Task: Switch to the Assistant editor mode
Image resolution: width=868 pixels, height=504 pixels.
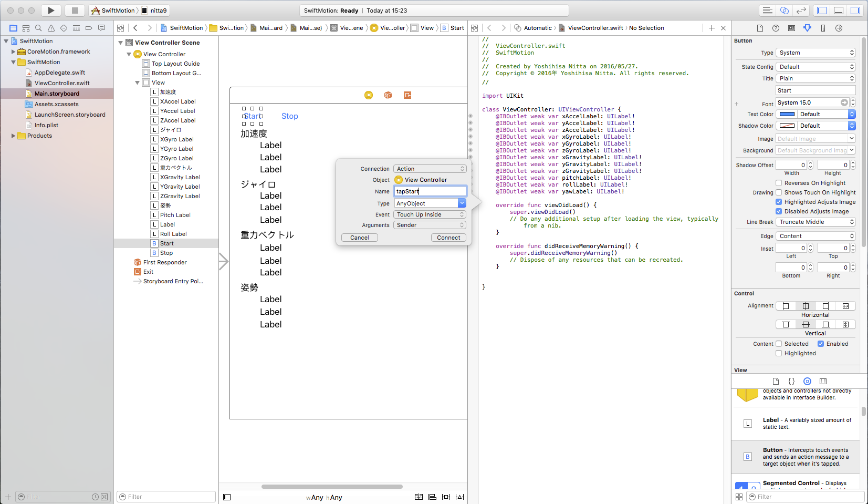Action: [x=784, y=11]
